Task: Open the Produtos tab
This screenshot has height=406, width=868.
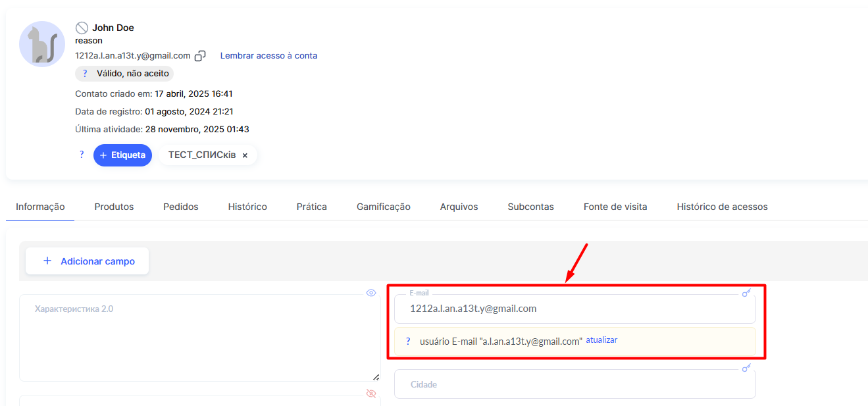Action: [114, 207]
